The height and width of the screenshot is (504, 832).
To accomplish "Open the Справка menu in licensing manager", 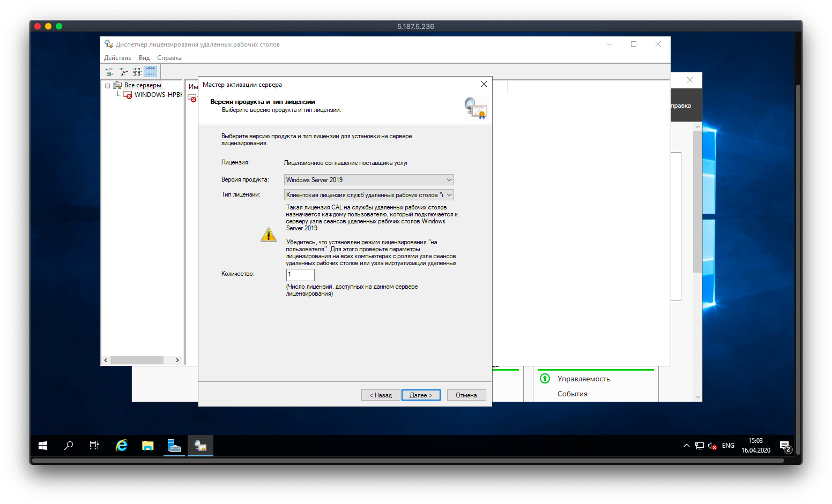I will pos(169,58).
